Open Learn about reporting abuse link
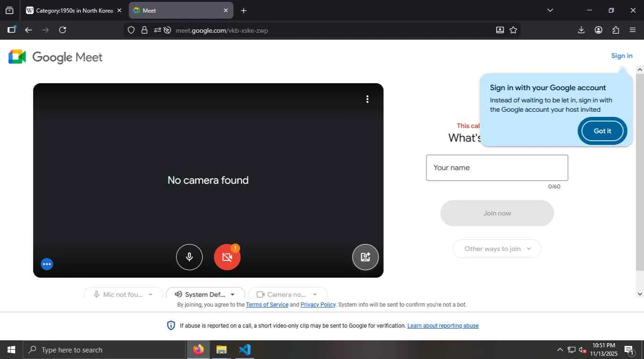Screen dimensions: 644x359 tap(443, 326)
